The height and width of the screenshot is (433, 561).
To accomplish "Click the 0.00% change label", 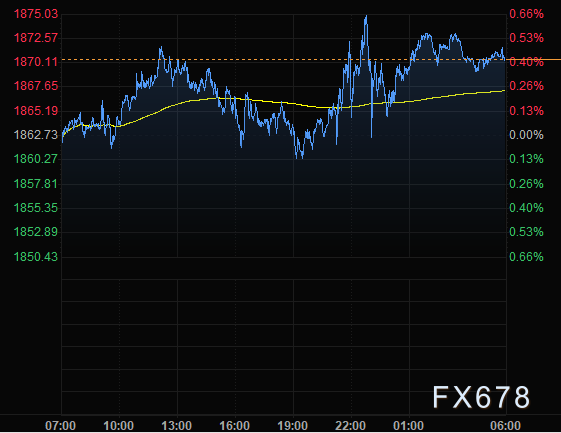I will click(526, 135).
